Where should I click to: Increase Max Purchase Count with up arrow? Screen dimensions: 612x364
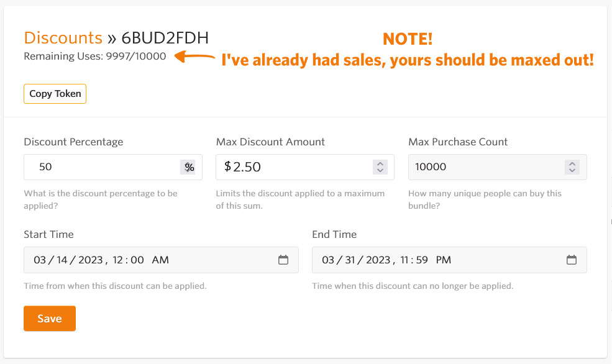point(572,164)
